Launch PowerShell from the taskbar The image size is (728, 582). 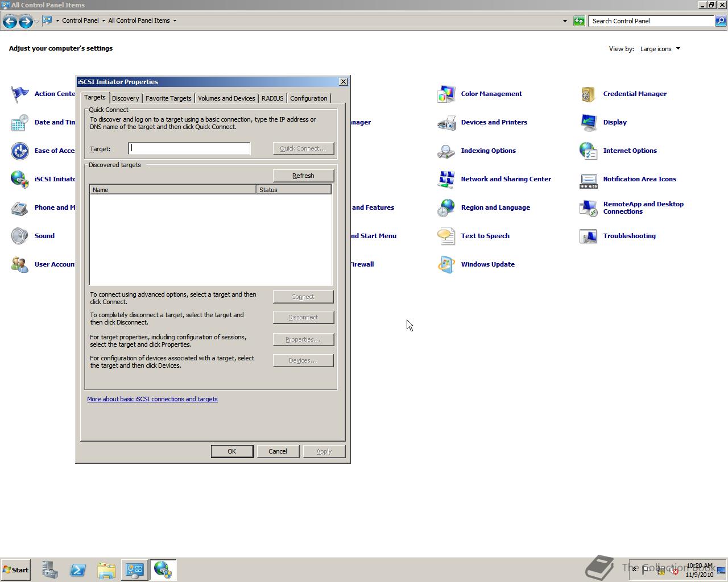point(78,570)
